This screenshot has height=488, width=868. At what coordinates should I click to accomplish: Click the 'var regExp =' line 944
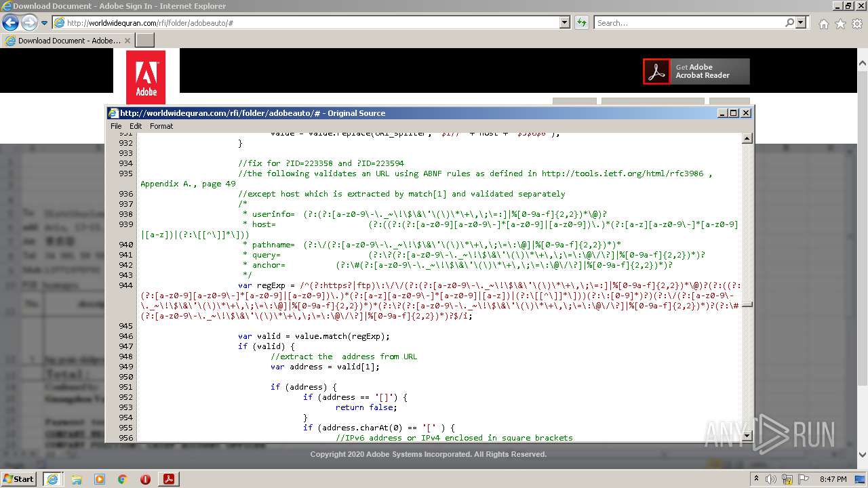coord(267,285)
